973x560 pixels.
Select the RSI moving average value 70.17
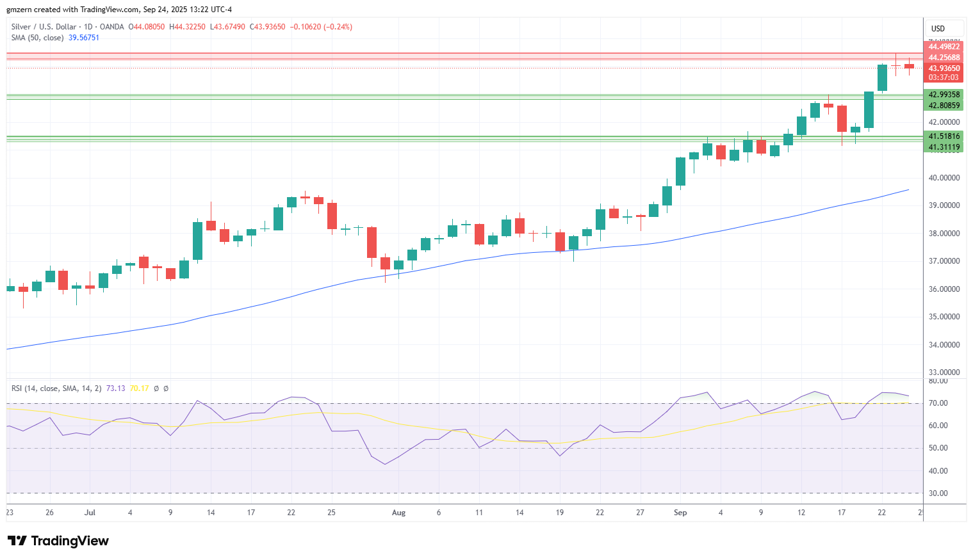point(139,388)
